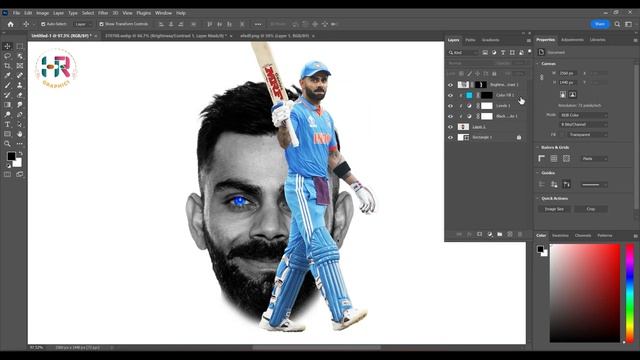Image resolution: width=640 pixels, height=360 pixels.
Task: Select the Eraser tool
Action: 20,95
